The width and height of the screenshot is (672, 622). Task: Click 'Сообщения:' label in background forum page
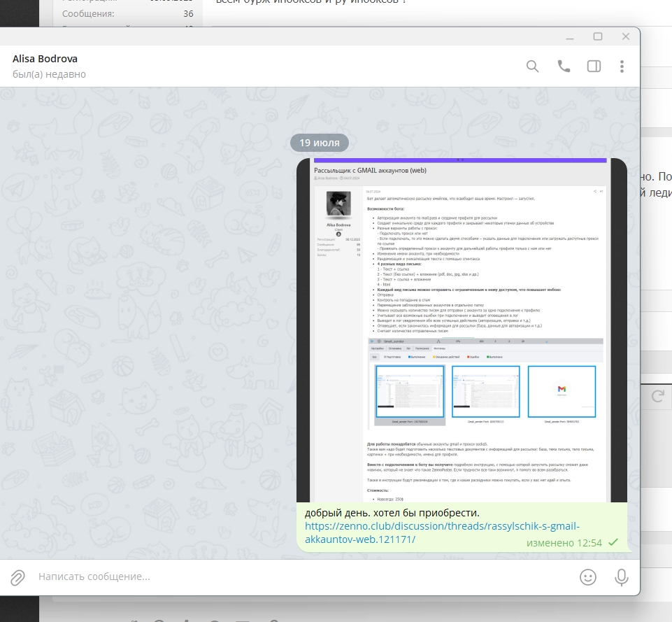pos(88,14)
